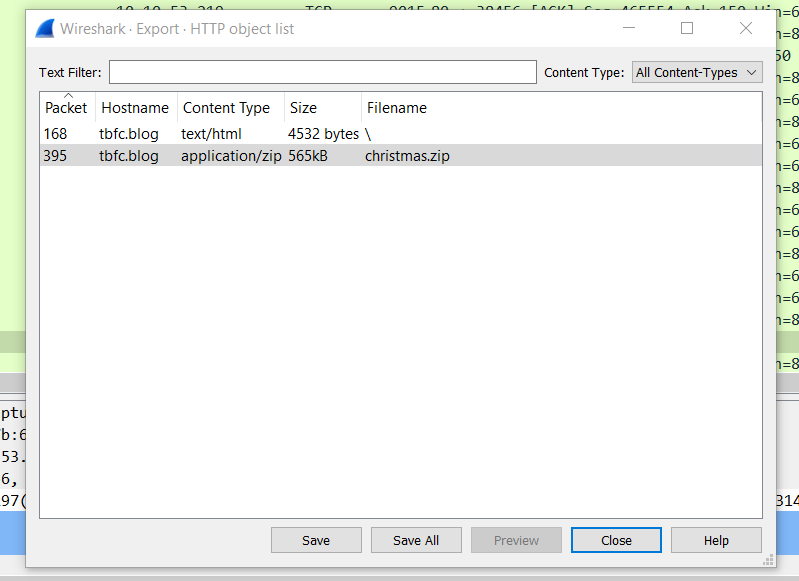Screen dimensions: 799x581
Task: Sort by the Packet column header
Action: (x=66, y=108)
